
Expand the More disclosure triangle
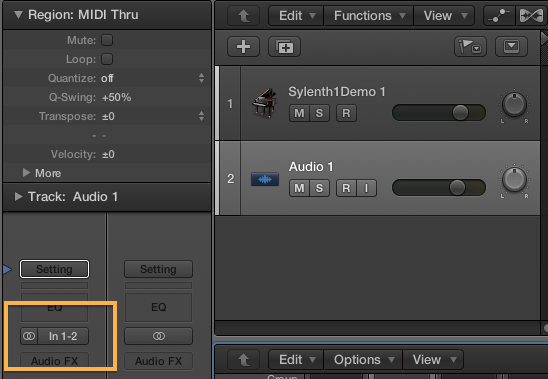(x=26, y=172)
